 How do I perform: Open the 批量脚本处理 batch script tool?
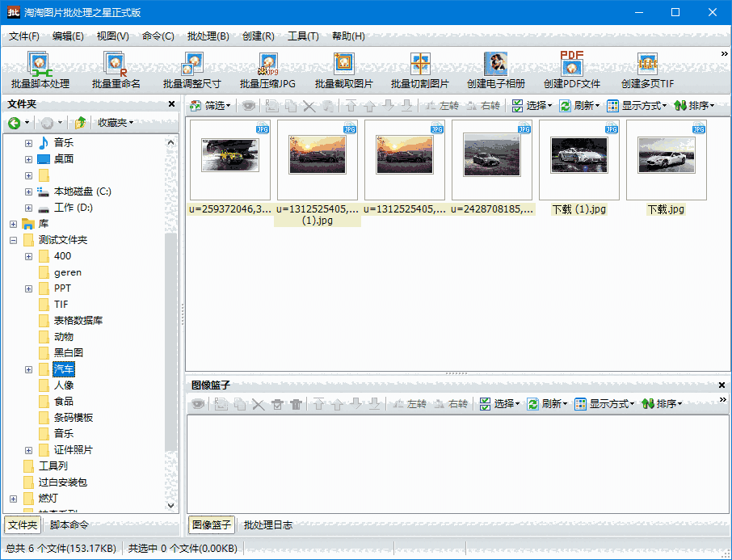[40, 70]
